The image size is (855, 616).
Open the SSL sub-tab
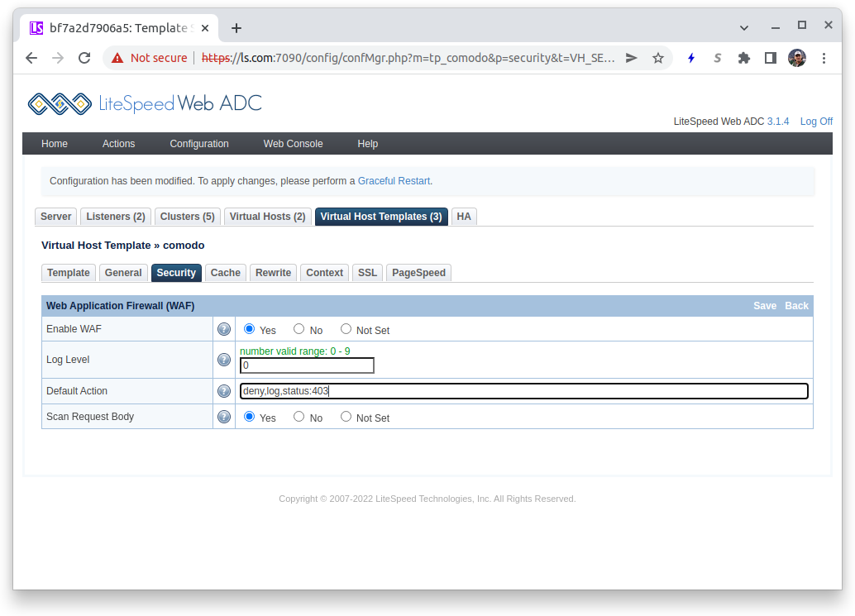367,273
